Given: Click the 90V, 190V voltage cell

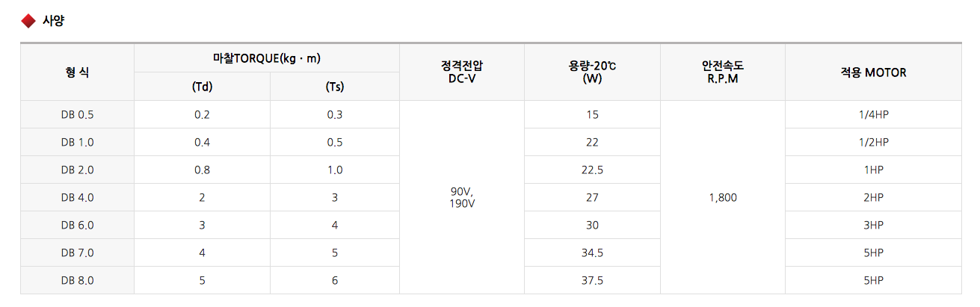Looking at the screenshot, I should coord(462,197).
